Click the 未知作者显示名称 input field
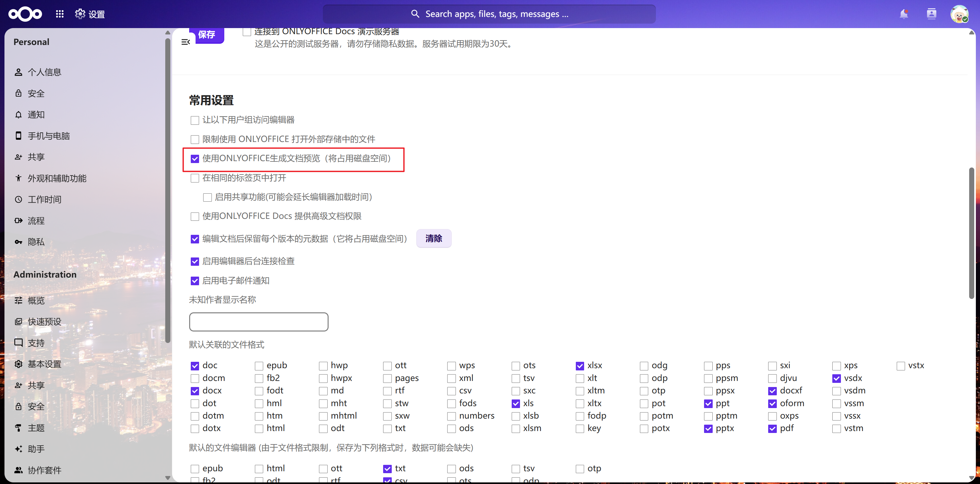The height and width of the screenshot is (484, 980). [259, 322]
